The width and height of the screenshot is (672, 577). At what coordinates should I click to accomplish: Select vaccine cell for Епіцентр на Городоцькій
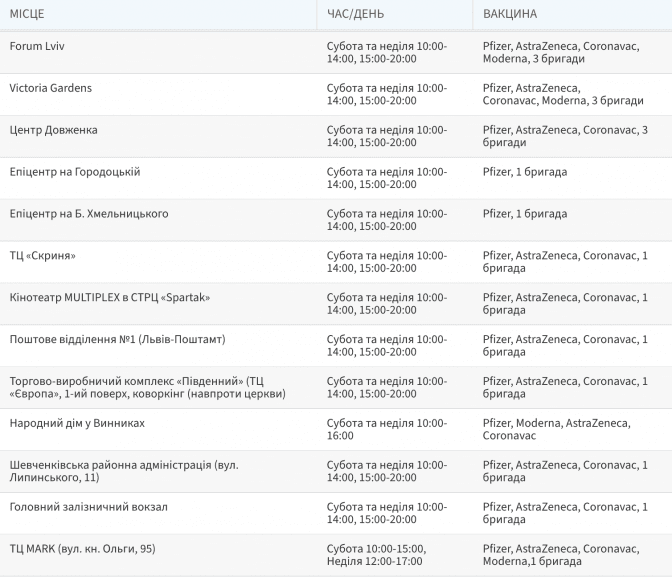point(524,172)
